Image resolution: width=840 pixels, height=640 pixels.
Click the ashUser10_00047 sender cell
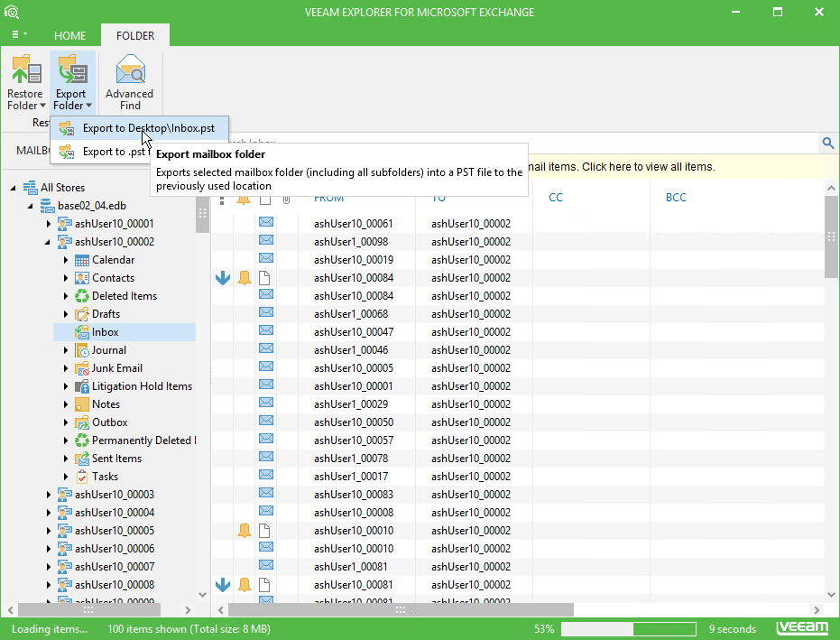[x=354, y=332]
